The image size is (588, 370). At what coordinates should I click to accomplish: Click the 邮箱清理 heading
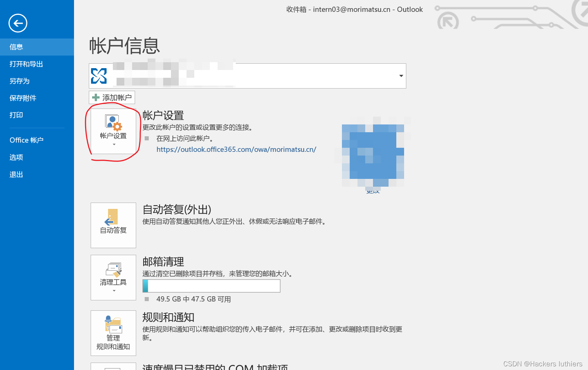click(163, 262)
